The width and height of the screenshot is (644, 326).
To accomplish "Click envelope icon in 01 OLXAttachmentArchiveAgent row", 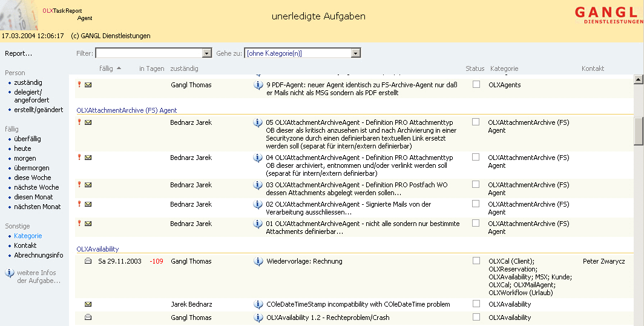I will coord(88,224).
